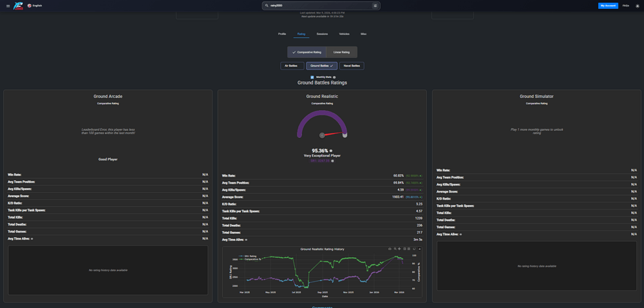This screenshot has height=308, width=644.
Task: Click camera icon to download rating chart
Action: pos(390,249)
